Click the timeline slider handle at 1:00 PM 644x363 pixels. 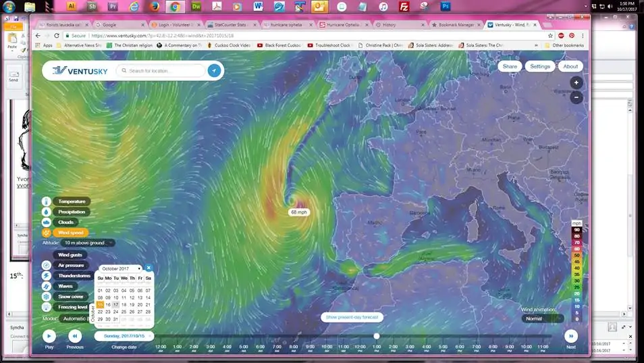[376, 336]
